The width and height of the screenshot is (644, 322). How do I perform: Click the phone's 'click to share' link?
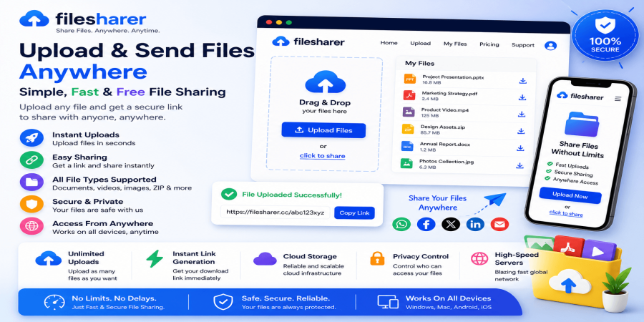[x=566, y=213]
